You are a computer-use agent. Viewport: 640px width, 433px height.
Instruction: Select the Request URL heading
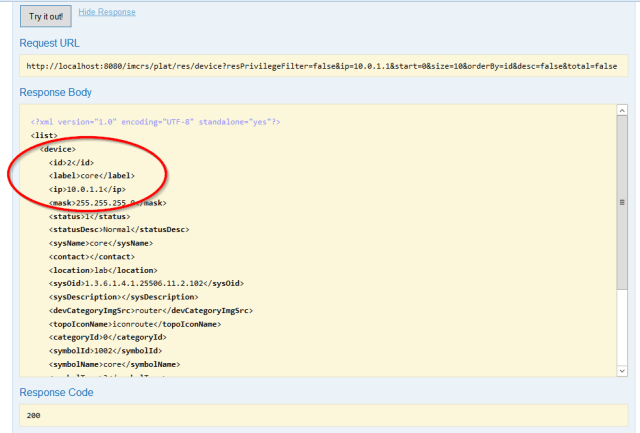(49, 43)
